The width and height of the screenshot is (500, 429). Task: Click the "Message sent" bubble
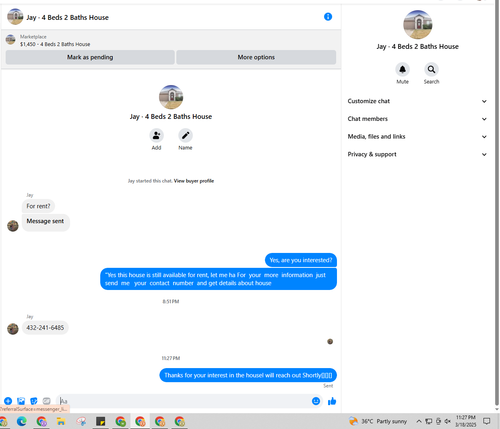point(46,222)
